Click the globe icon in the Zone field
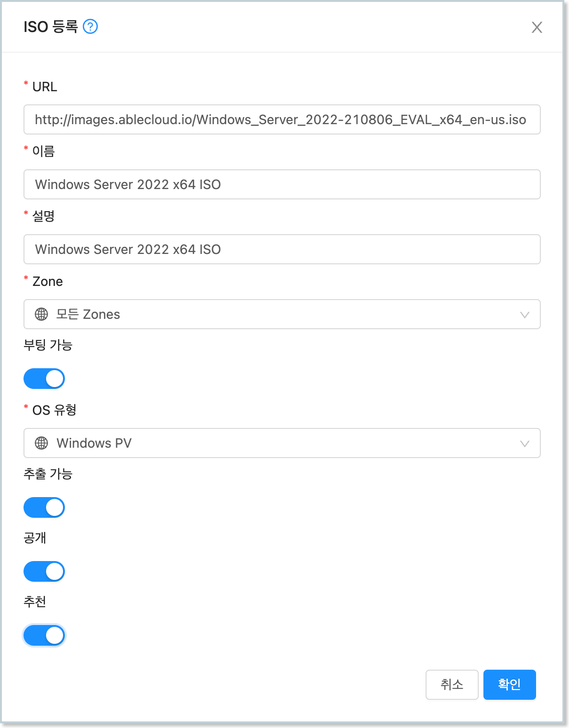 [x=41, y=314]
